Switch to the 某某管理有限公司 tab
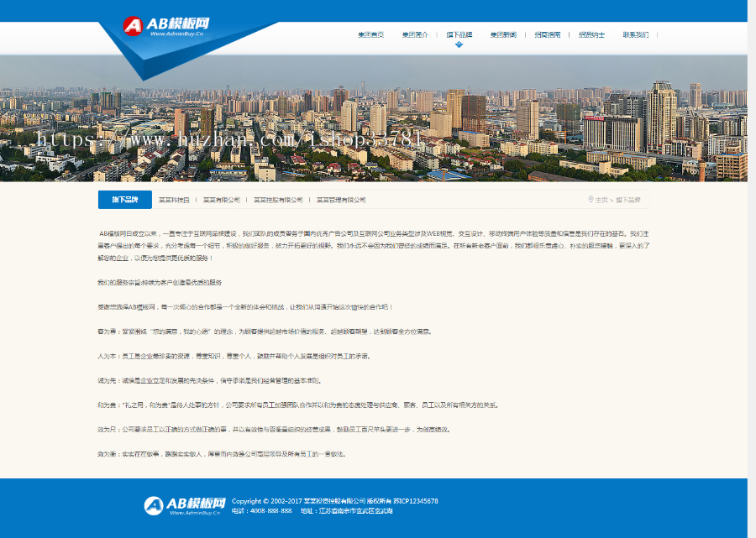Image resolution: width=756 pixels, height=538 pixels. [x=342, y=199]
